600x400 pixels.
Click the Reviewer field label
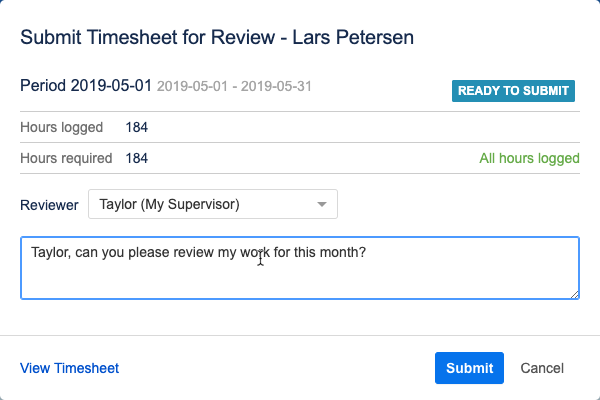click(49, 205)
